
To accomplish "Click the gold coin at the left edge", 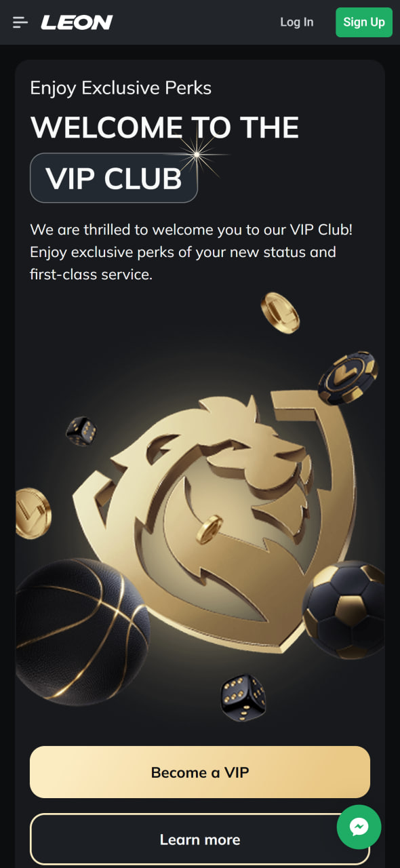I will 33,513.
